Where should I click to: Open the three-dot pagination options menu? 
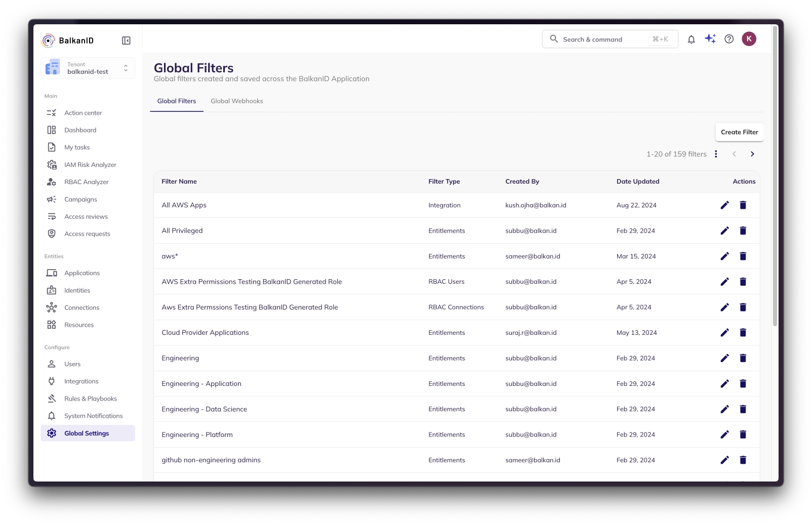716,154
